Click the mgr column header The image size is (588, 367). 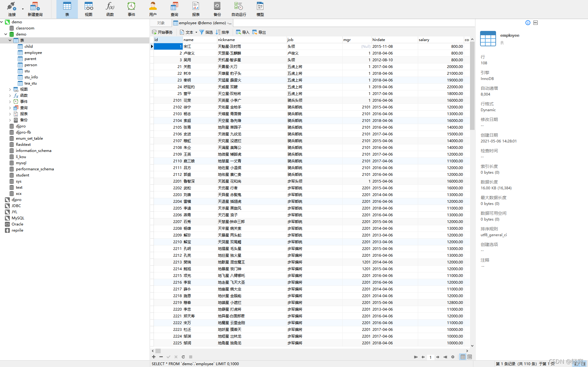click(x=357, y=40)
